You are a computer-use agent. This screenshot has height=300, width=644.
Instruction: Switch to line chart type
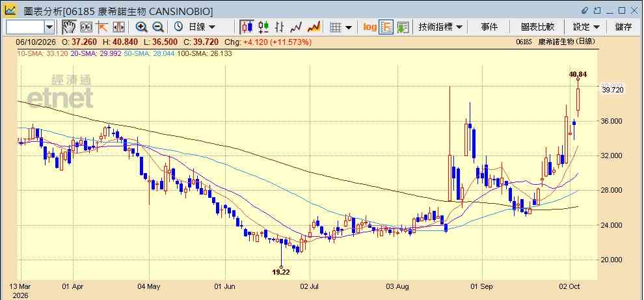pyautogui.click(x=296, y=27)
